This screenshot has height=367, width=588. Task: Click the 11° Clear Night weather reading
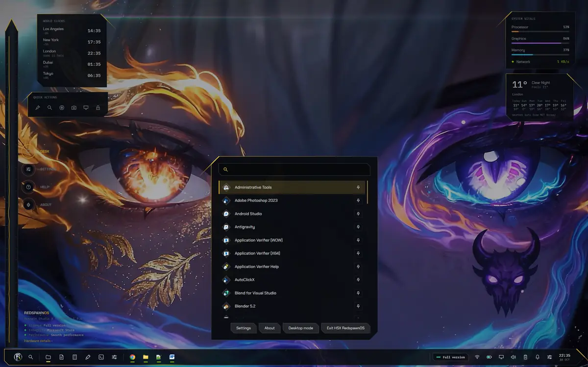[531, 84]
